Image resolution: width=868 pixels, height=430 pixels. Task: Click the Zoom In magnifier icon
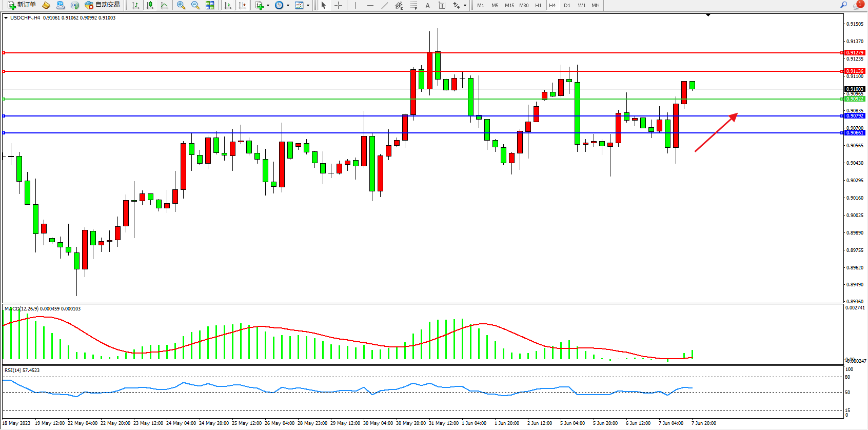[x=181, y=5]
